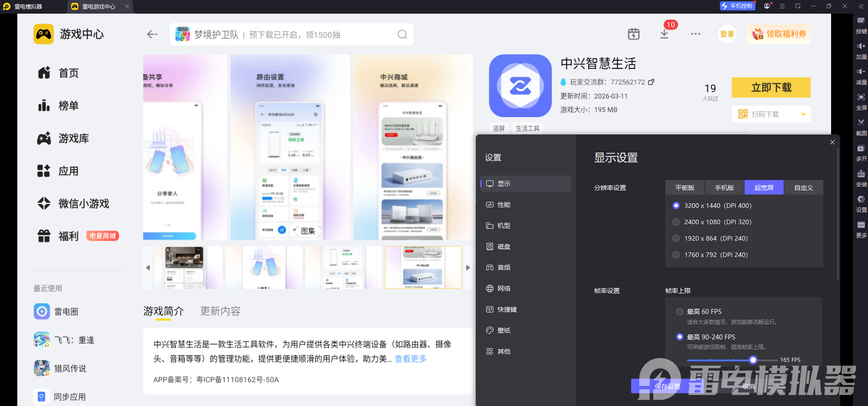Open the 性能 settings section

[526, 205]
